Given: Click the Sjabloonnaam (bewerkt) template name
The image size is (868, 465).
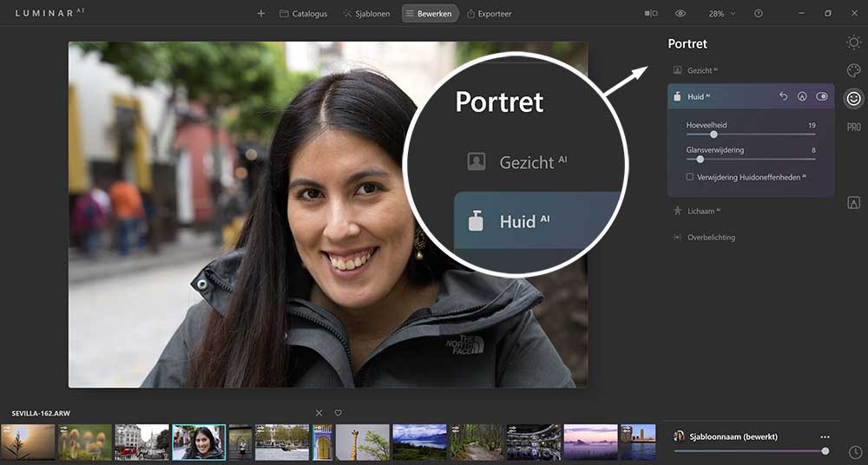Looking at the screenshot, I should point(733,436).
